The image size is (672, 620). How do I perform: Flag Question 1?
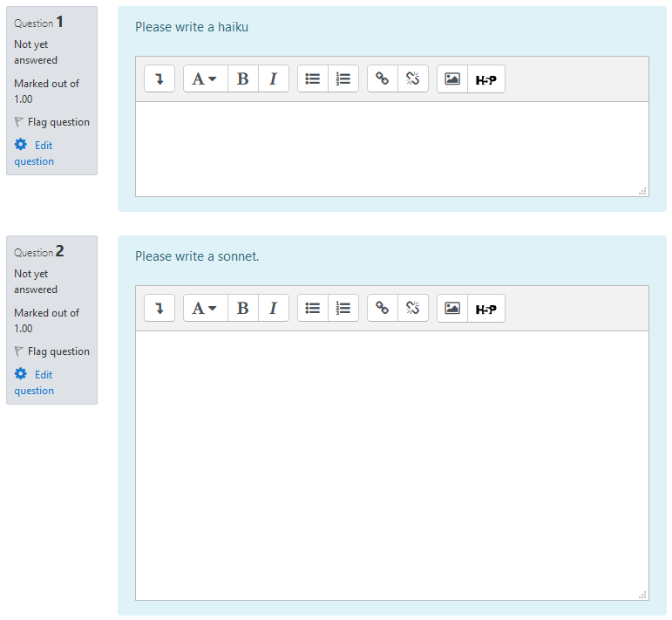51,122
